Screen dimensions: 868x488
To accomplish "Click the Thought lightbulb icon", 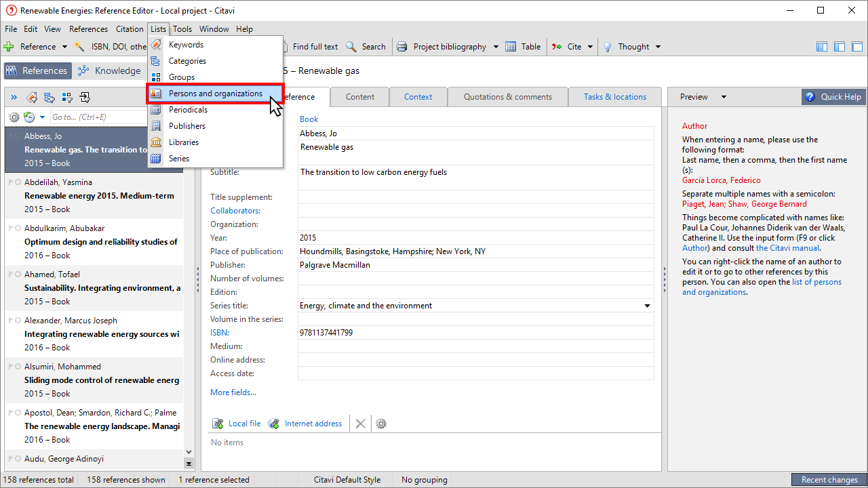I will tap(608, 47).
